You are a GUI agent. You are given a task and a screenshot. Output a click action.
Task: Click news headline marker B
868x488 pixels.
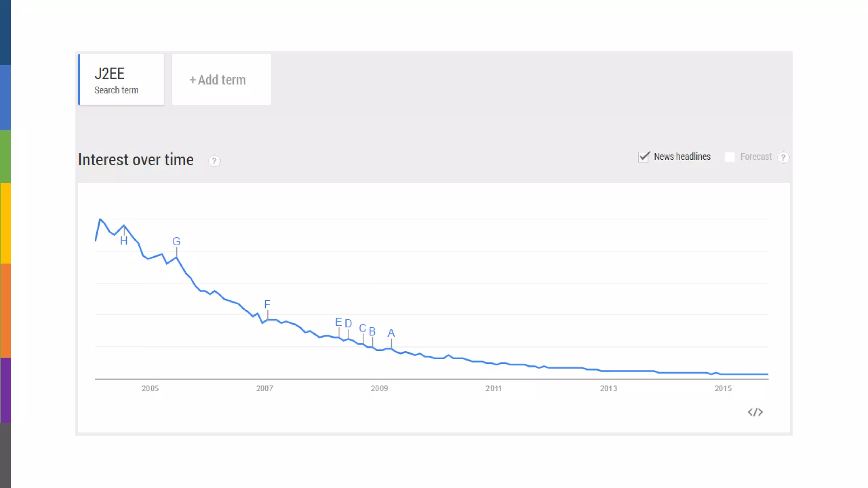[372, 332]
